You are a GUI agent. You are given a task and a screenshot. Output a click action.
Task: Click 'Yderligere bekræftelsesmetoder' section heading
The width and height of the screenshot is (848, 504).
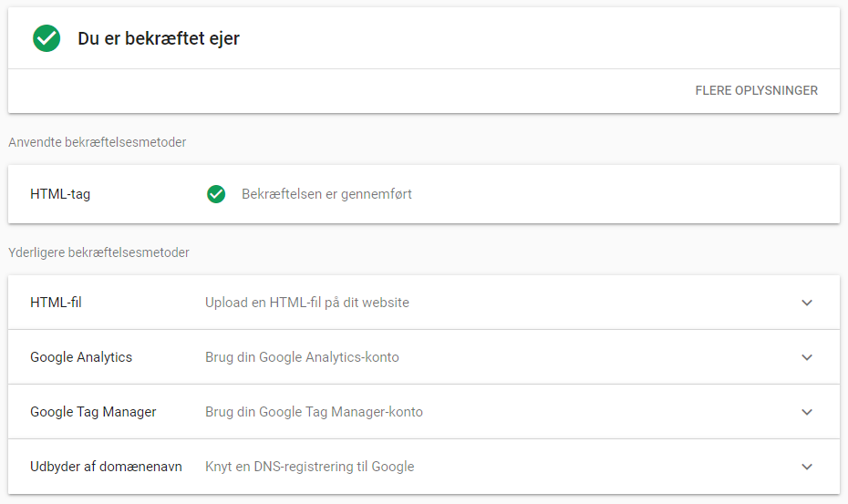point(99,252)
